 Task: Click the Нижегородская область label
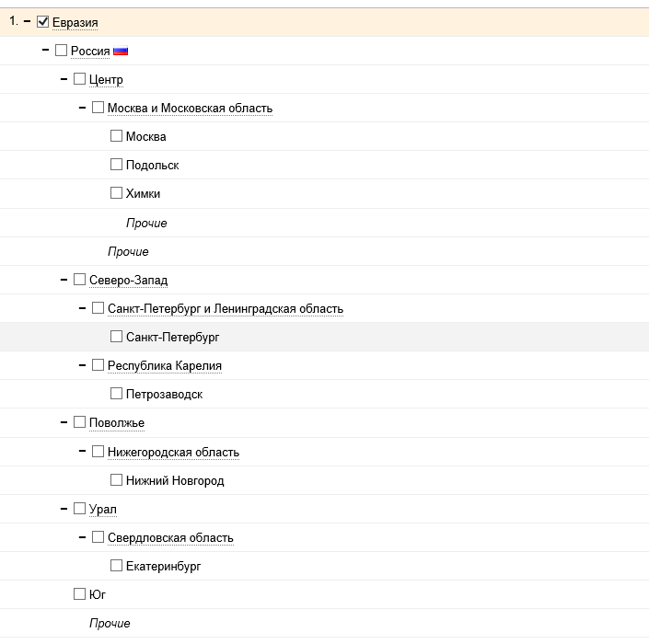173,452
